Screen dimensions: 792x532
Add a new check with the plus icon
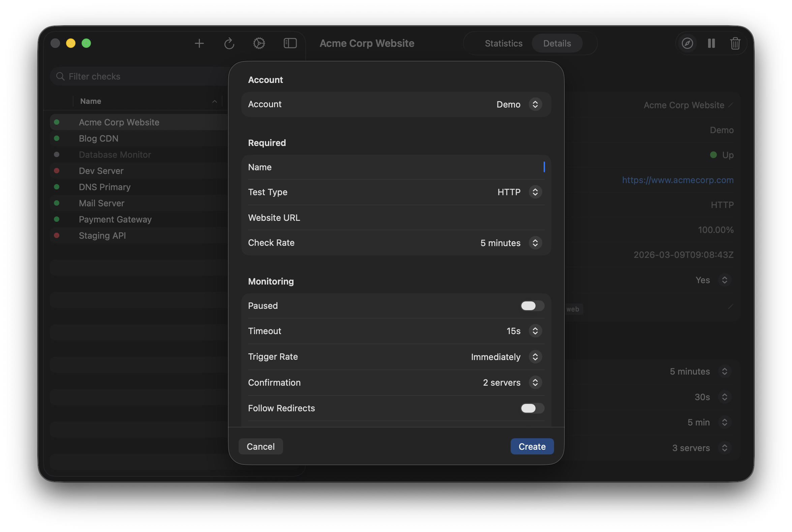[x=200, y=43]
